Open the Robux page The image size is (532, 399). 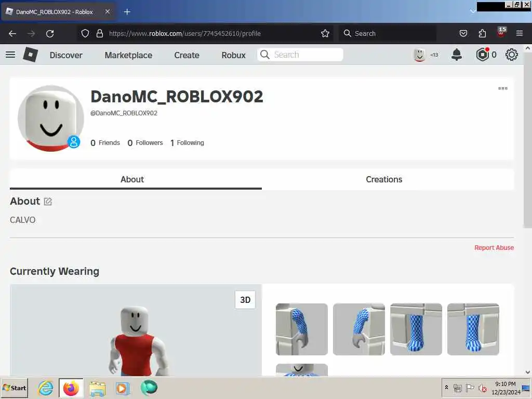(233, 55)
